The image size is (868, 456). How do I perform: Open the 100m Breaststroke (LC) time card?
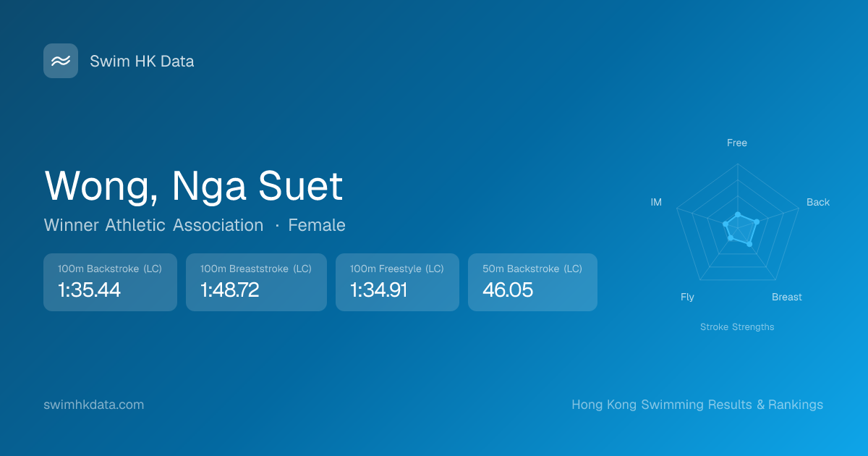[x=256, y=282]
